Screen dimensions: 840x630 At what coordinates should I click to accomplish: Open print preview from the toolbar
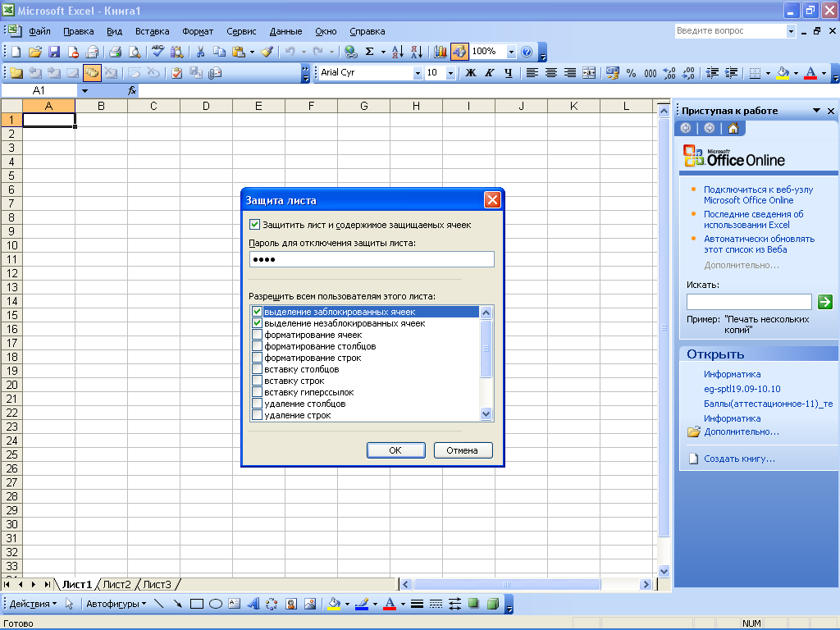coord(135,52)
